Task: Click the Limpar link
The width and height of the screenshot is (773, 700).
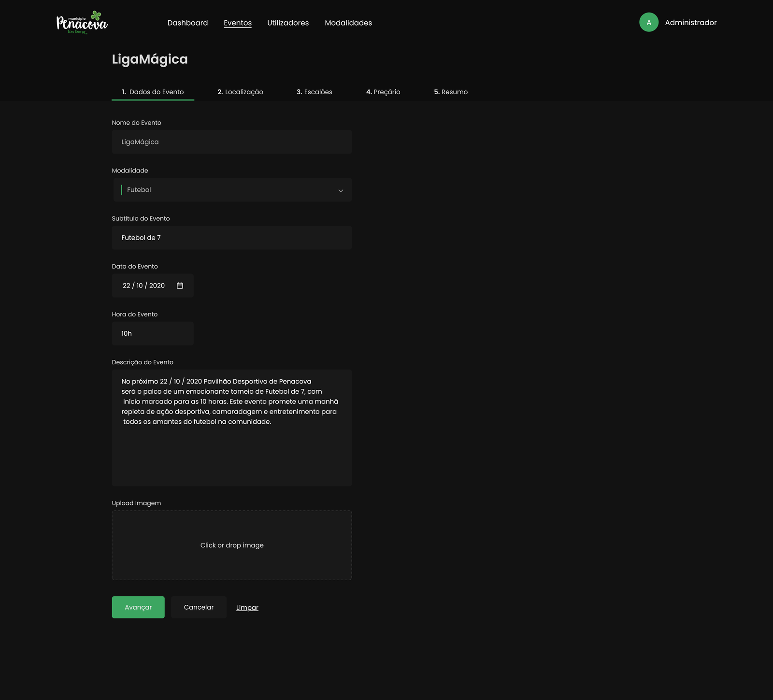Action: point(247,608)
